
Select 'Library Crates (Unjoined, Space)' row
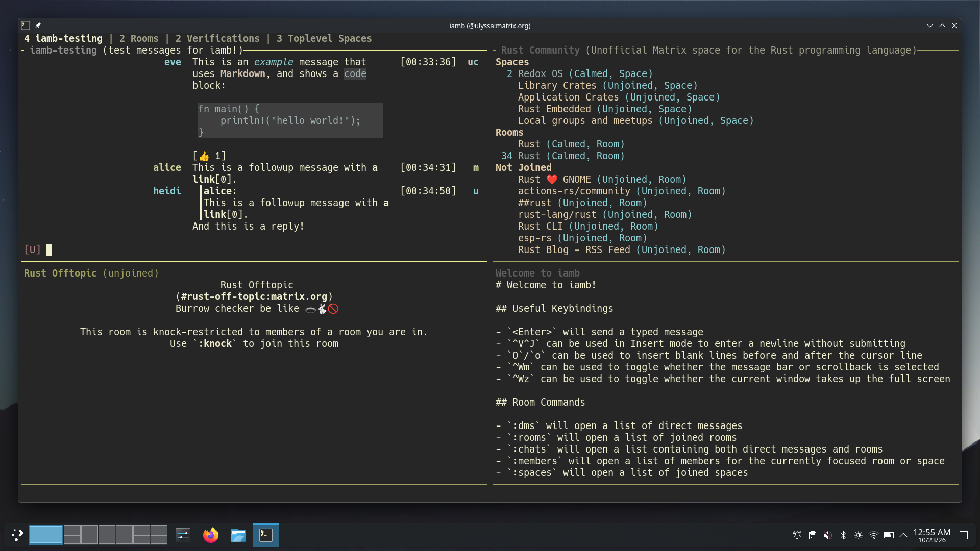click(x=607, y=86)
